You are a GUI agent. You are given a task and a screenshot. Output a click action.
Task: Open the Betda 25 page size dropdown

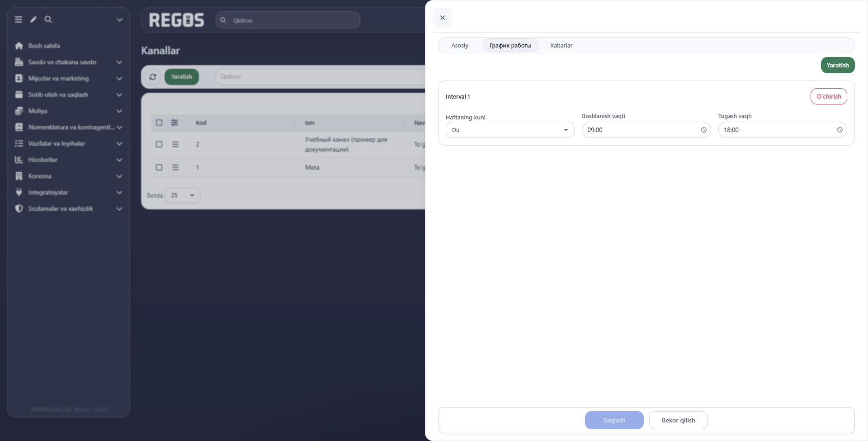pyautogui.click(x=183, y=195)
